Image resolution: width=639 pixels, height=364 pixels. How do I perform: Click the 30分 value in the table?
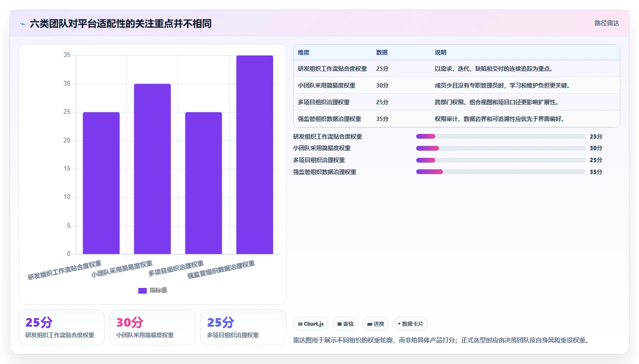point(382,86)
